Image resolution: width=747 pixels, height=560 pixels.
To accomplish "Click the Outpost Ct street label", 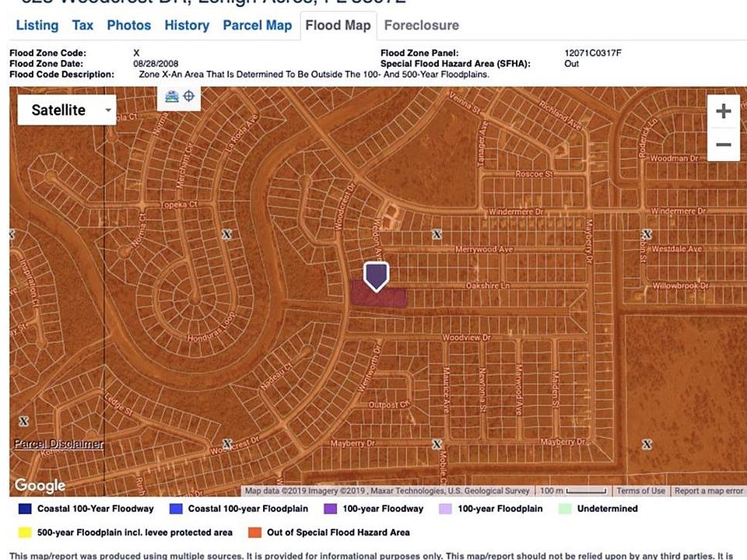I will click(389, 404).
